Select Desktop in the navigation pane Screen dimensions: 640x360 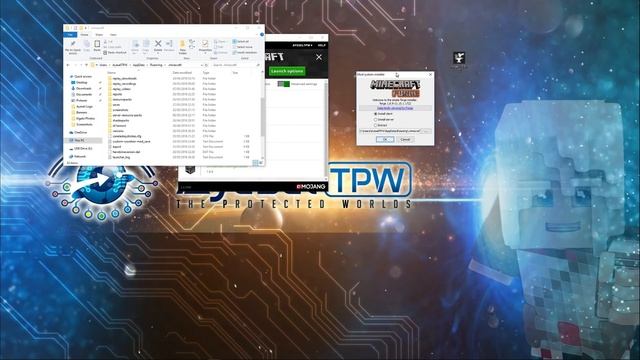[x=82, y=82]
